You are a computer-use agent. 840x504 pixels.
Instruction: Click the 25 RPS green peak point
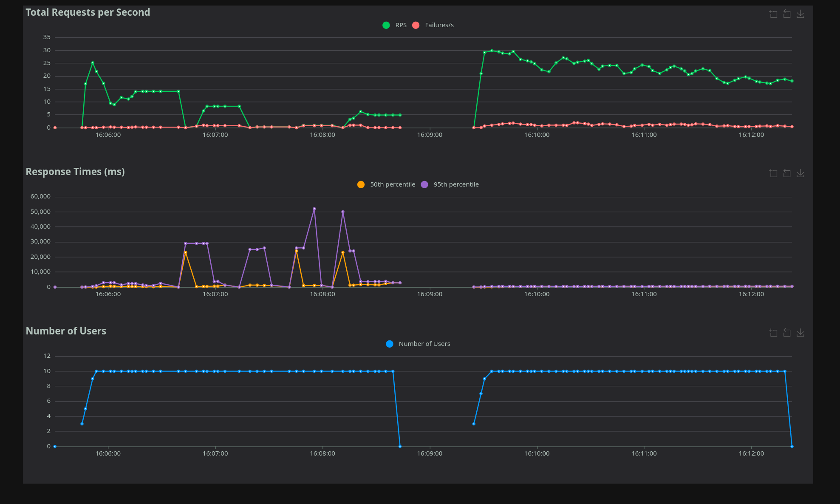tap(93, 63)
